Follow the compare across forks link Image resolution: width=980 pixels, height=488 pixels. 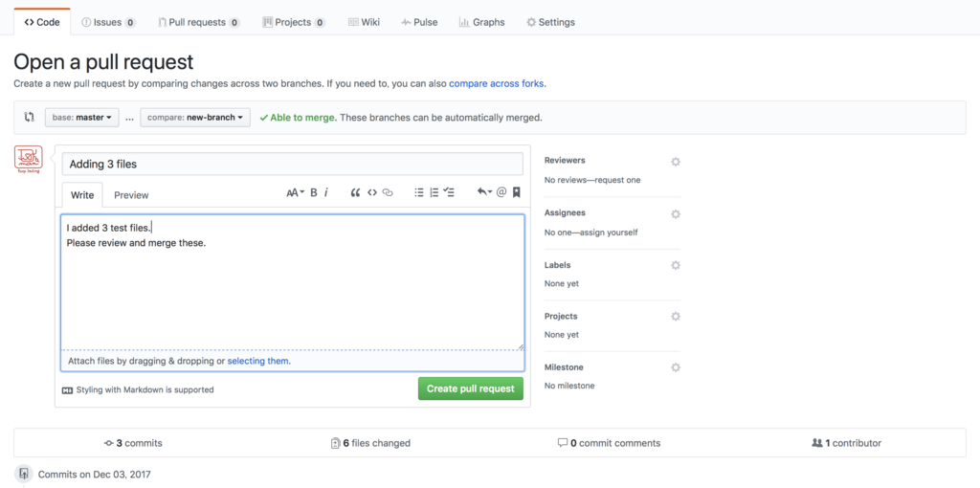(x=497, y=82)
